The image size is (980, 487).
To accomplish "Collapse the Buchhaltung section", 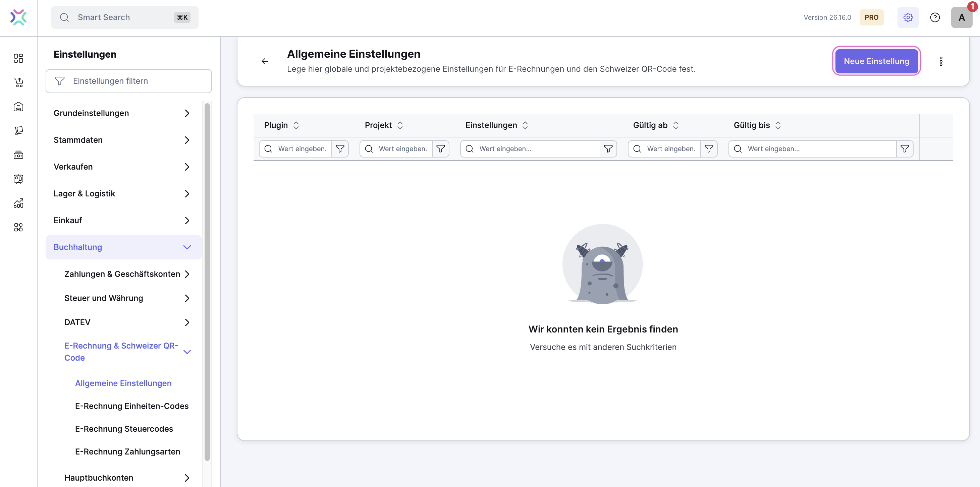I will click(123, 247).
